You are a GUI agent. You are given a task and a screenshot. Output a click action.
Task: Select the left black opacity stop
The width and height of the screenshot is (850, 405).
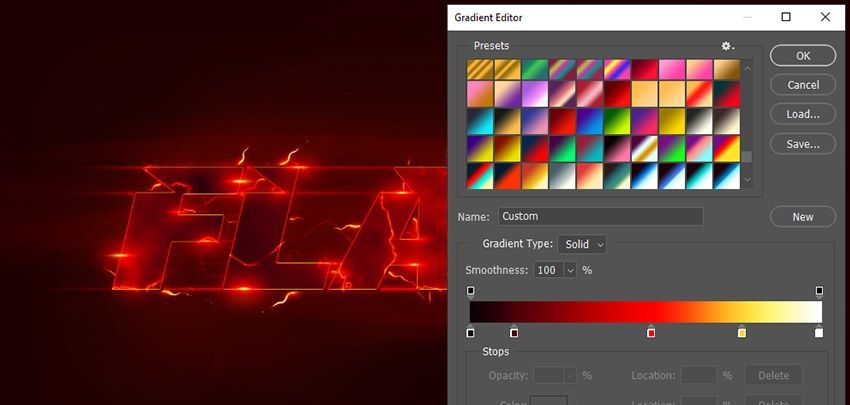point(471,292)
